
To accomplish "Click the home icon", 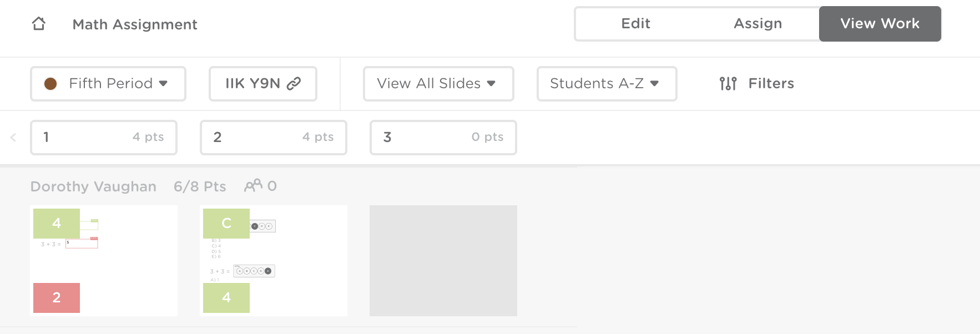I will [39, 23].
